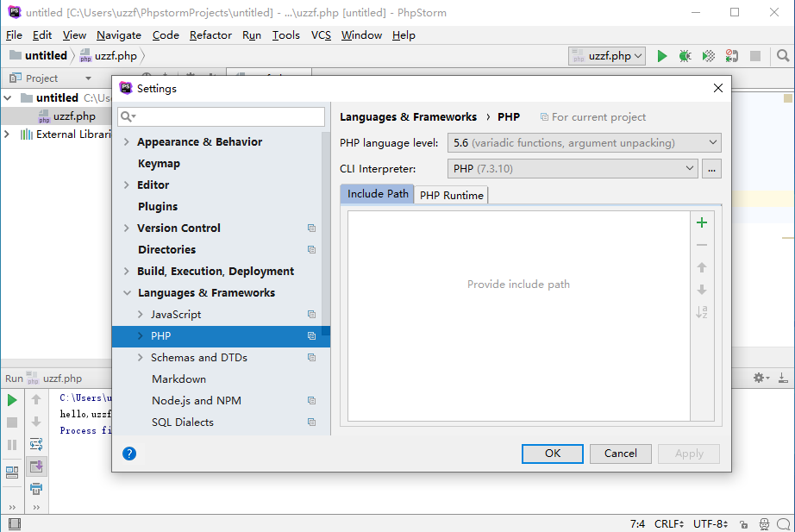The image size is (795, 532).
Task: Start debugging with the bug icon
Action: pyautogui.click(x=685, y=56)
